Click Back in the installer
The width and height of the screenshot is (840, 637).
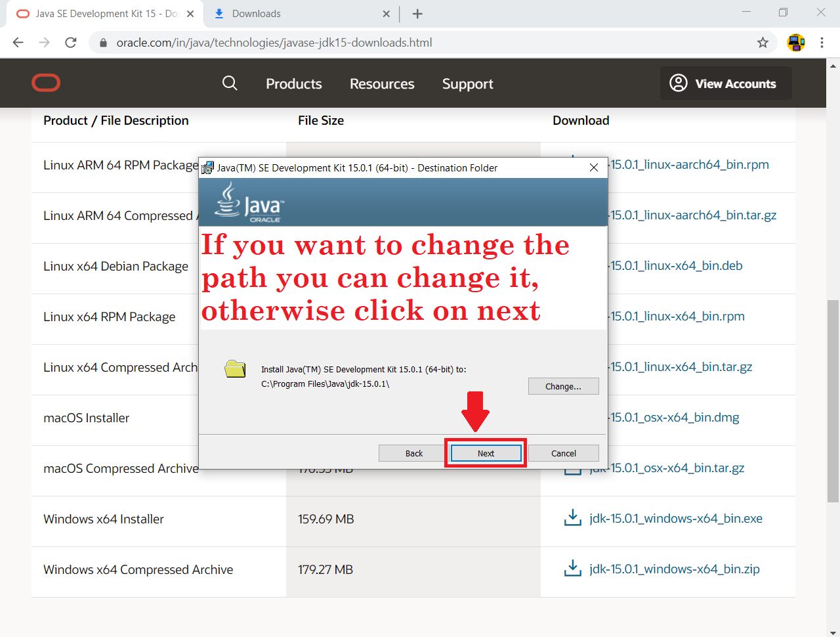click(414, 453)
